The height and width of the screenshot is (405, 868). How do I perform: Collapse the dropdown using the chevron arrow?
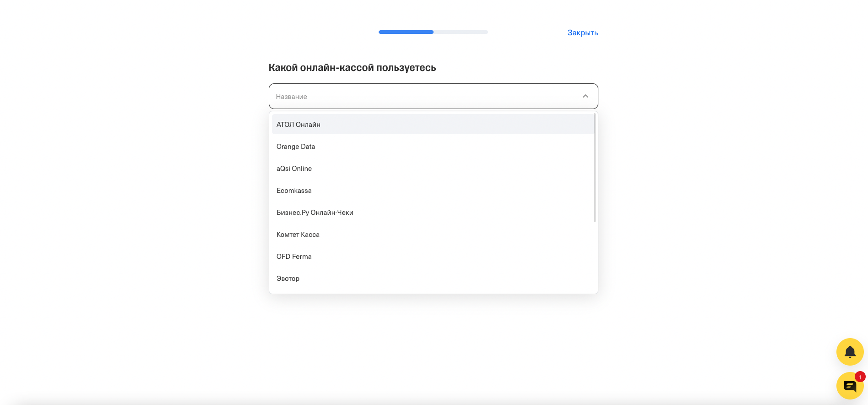(585, 96)
